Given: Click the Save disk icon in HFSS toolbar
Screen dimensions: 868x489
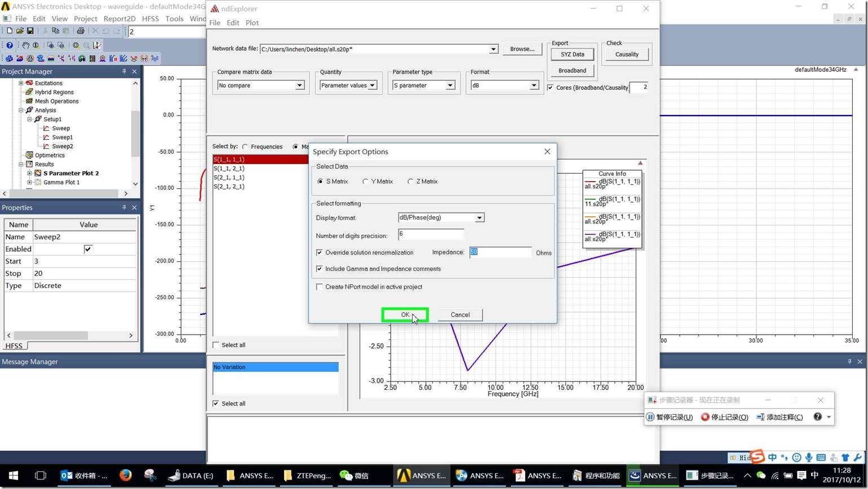Looking at the screenshot, I should 30,31.
